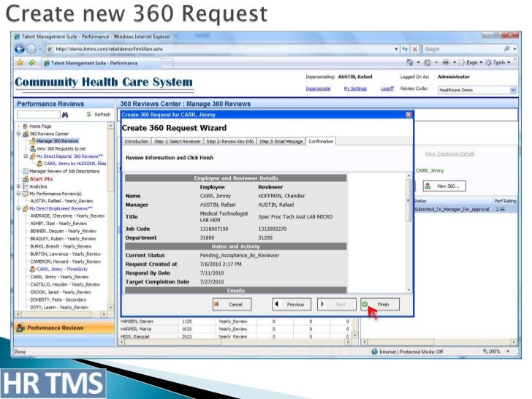Click the Feeds toolbar icon

(x=427, y=62)
